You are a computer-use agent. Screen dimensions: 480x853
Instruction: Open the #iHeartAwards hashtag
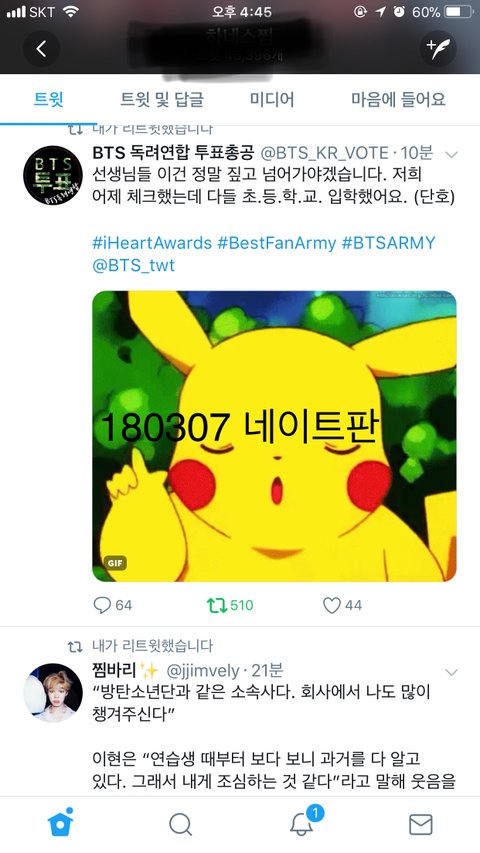[152, 243]
